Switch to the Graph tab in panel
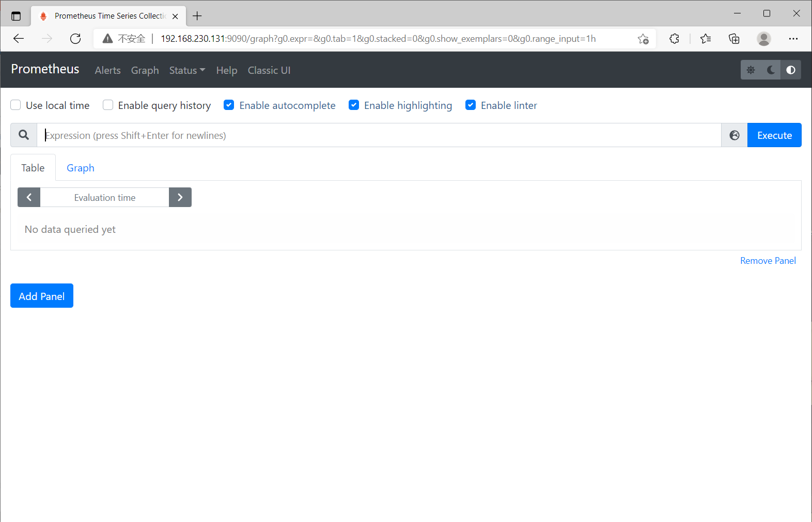This screenshot has width=812, height=522. tap(81, 168)
